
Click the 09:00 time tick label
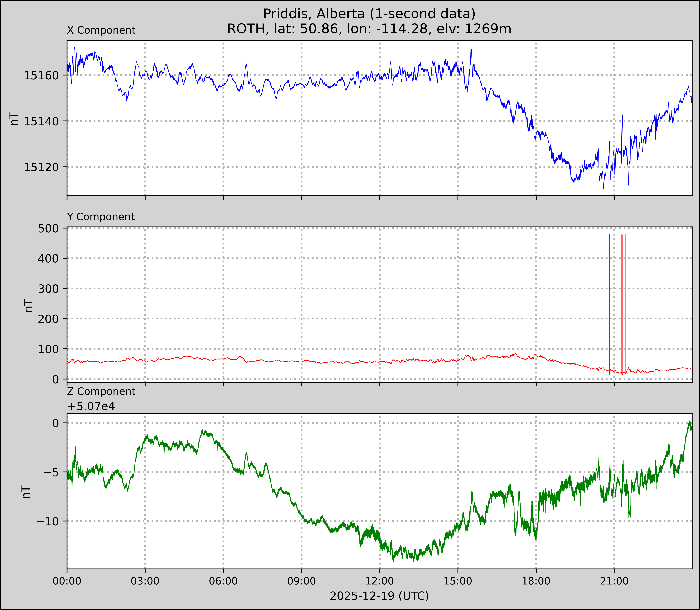[301, 581]
